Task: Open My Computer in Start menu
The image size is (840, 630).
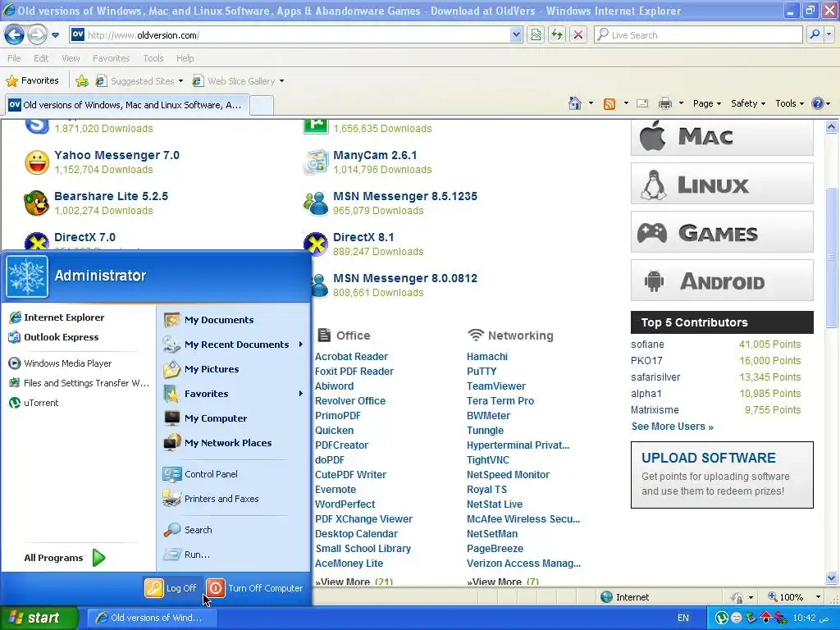Action: (206, 418)
